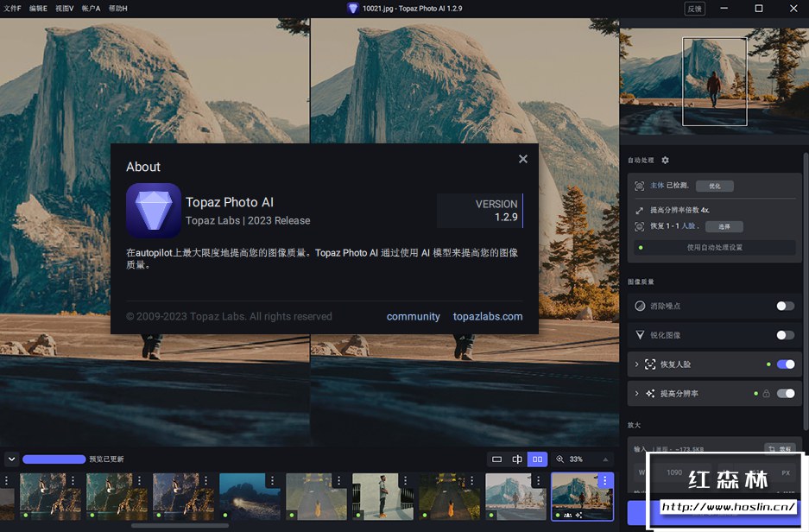Switch to split slider view icon
The image size is (809, 532).
(x=517, y=459)
